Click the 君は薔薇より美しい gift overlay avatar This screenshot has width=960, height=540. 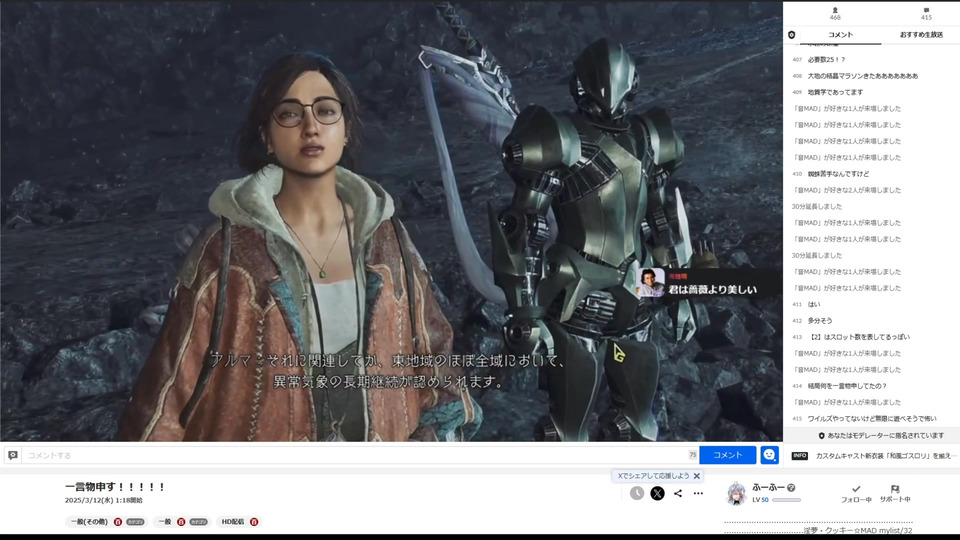(x=651, y=282)
